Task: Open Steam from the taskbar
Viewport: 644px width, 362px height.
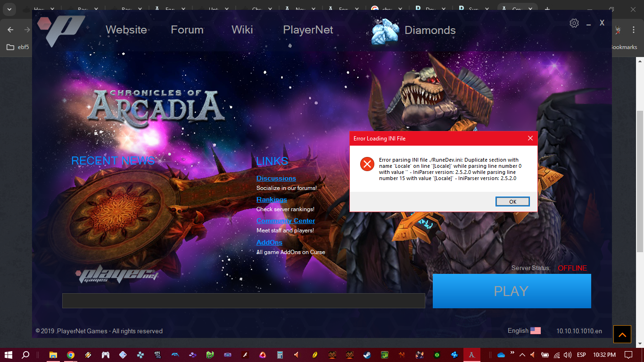Action: click(367, 355)
